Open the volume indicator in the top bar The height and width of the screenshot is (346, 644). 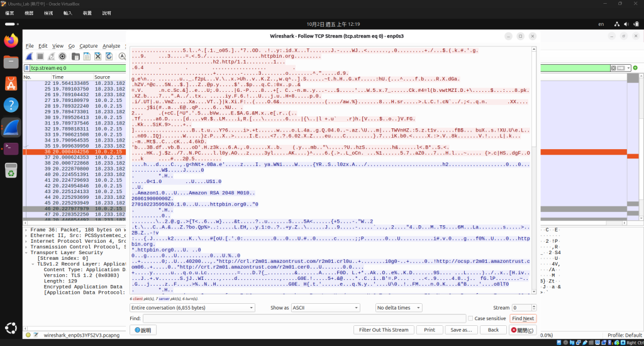[x=626, y=25]
